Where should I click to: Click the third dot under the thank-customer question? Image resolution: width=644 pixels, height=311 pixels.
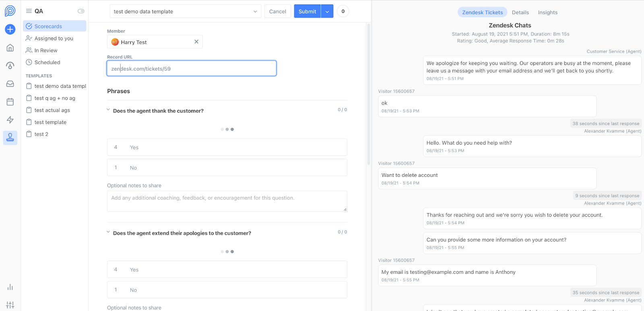click(232, 129)
